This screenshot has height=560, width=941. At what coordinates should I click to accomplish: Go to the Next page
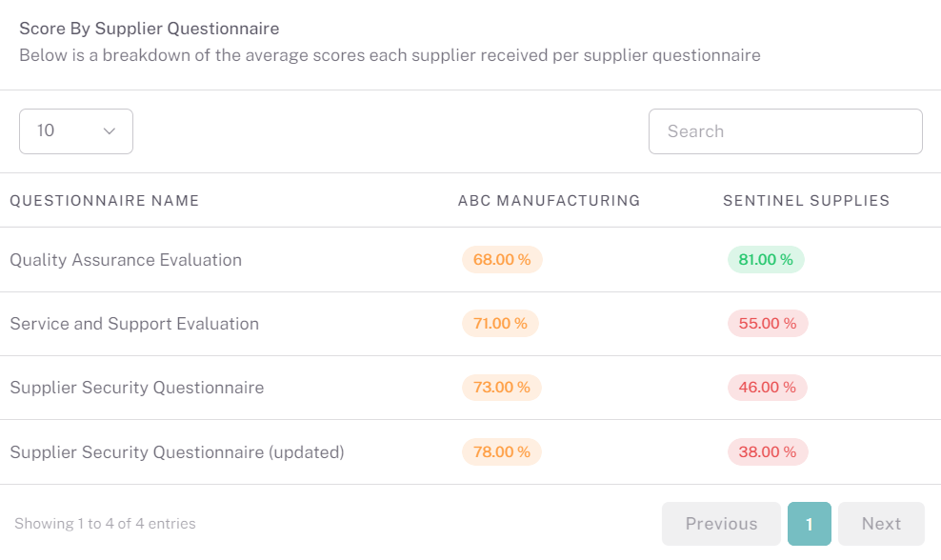(x=881, y=524)
